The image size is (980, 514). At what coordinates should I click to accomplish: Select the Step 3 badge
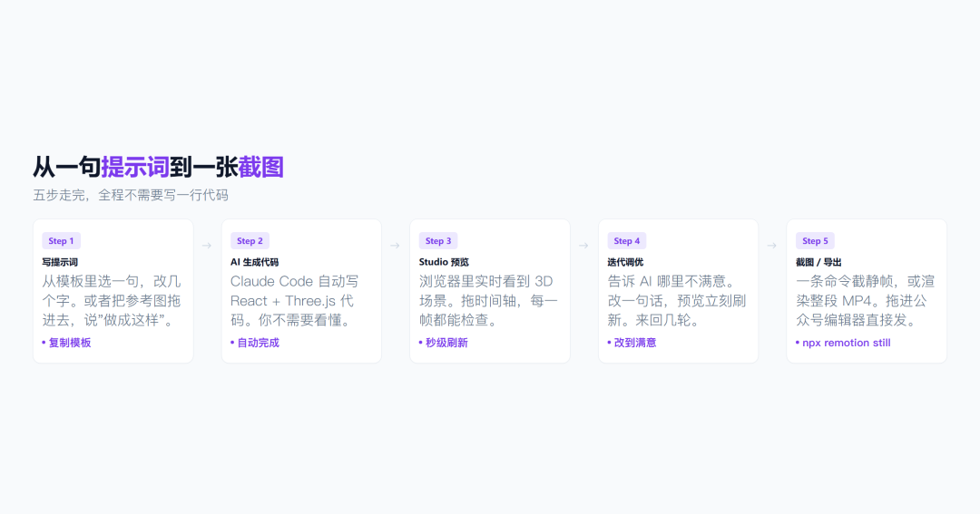point(438,241)
